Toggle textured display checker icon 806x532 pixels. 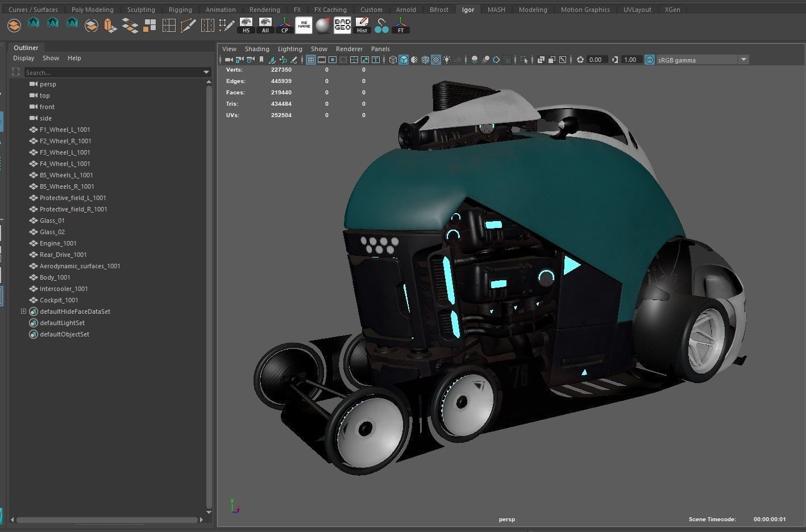(x=436, y=60)
